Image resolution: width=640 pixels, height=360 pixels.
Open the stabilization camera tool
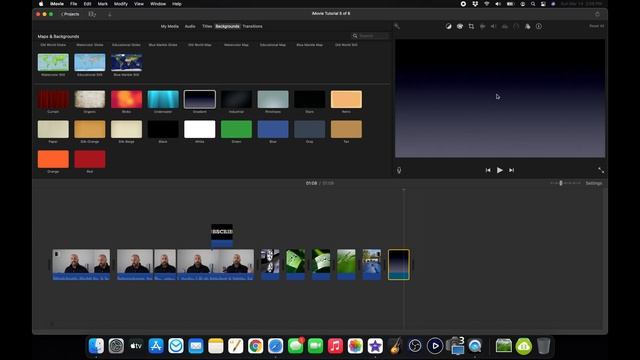click(x=482, y=26)
